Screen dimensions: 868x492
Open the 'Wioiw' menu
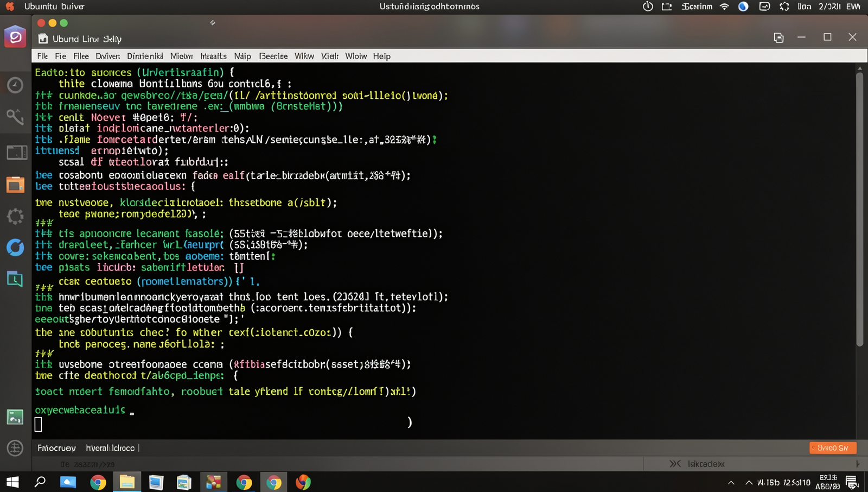click(x=356, y=56)
